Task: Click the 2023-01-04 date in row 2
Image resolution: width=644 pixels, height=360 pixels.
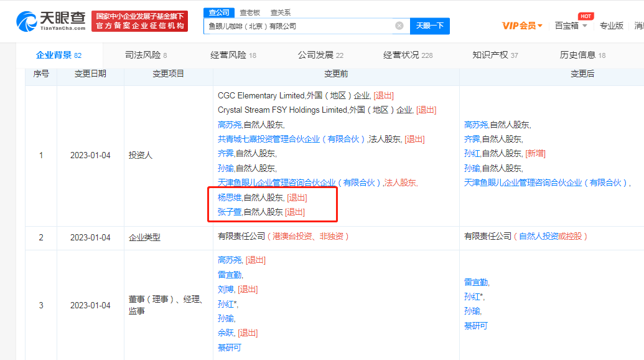Action: point(90,237)
